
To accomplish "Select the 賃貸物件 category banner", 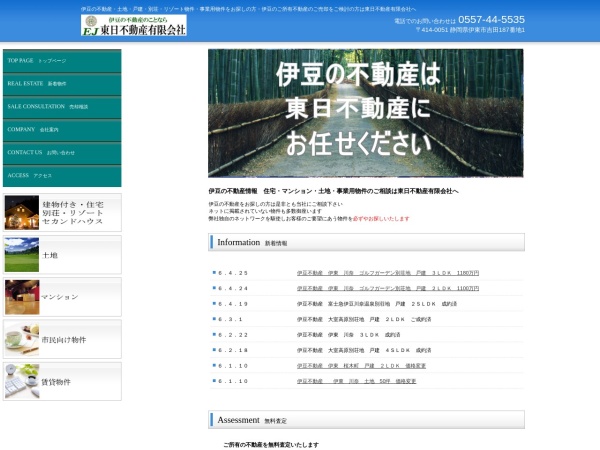I will [62, 382].
